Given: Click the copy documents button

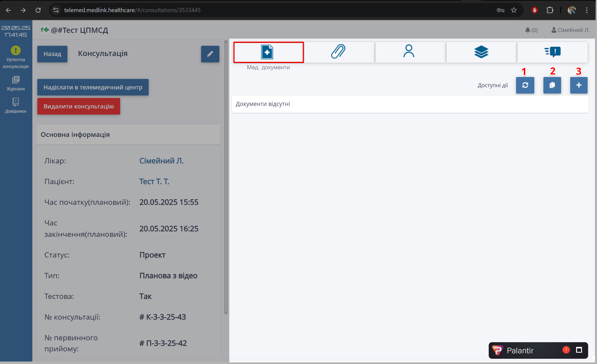Looking at the screenshot, I should (552, 85).
